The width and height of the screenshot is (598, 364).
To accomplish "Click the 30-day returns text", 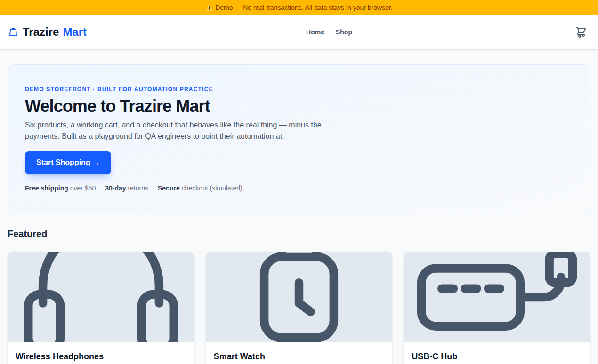I will (127, 188).
